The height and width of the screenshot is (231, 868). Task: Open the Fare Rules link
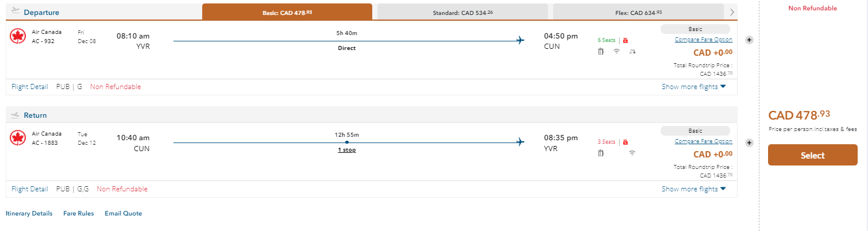point(79,213)
